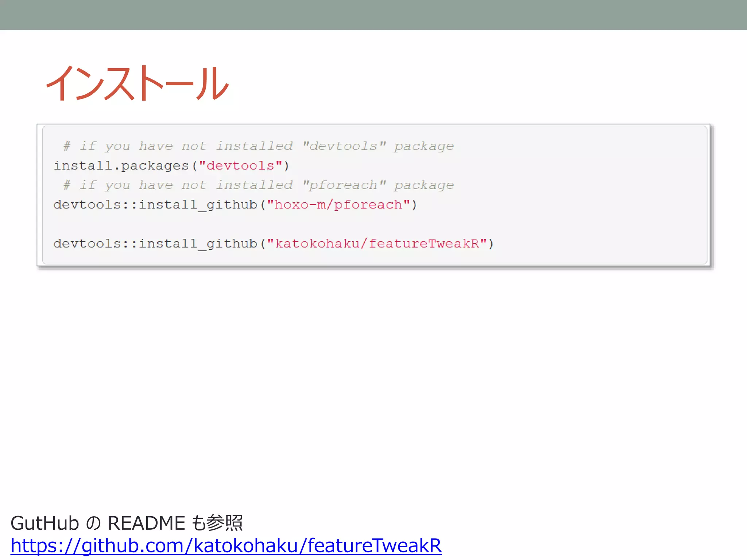
Task: Click the GutHub の README も参照 text
Action: coord(126,523)
